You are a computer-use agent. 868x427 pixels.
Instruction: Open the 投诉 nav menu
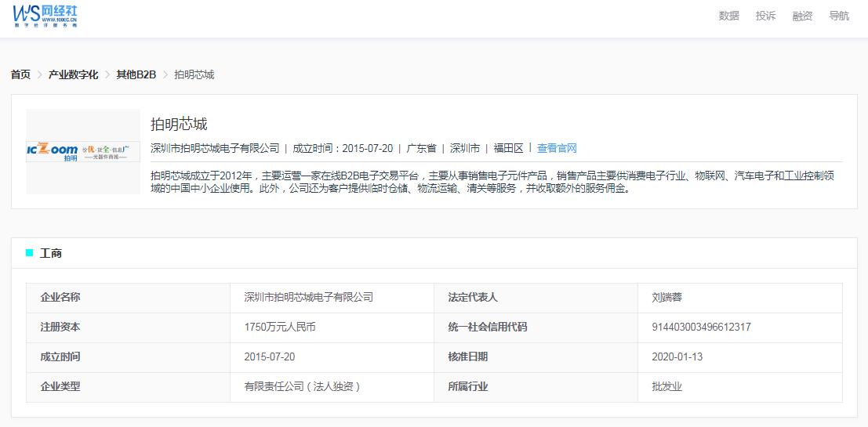pos(765,16)
